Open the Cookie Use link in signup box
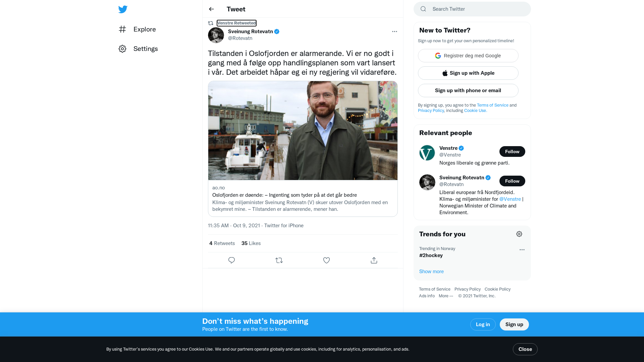 tap(476, 111)
